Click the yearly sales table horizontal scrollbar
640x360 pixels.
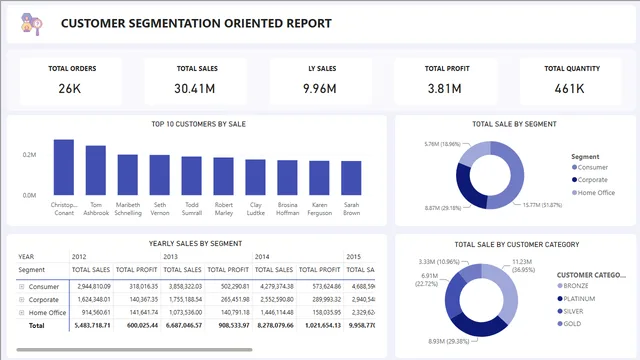point(134,349)
